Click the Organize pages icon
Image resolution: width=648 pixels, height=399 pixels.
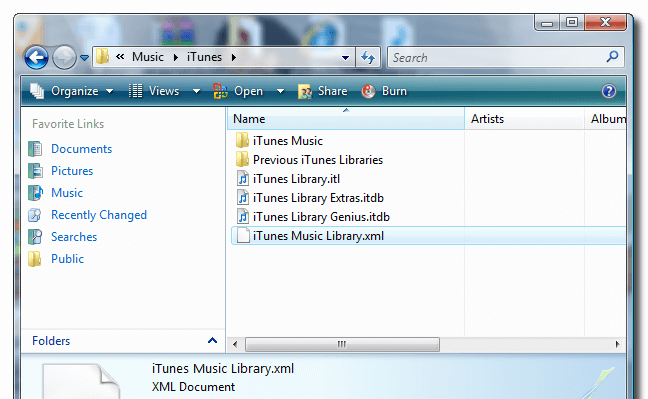(x=37, y=91)
